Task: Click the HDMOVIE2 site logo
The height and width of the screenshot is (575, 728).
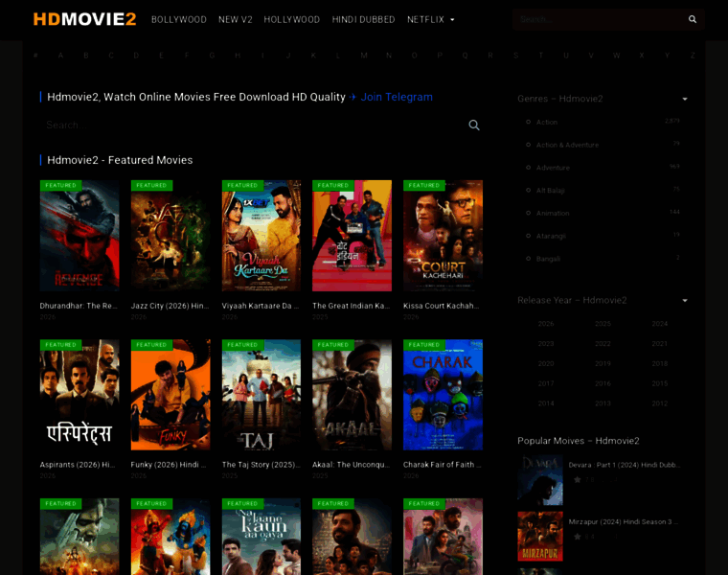Action: coord(84,19)
